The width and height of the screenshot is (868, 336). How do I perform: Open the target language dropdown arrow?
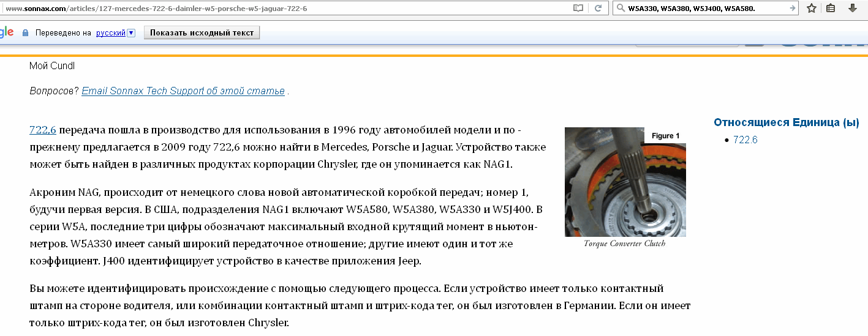click(x=131, y=33)
